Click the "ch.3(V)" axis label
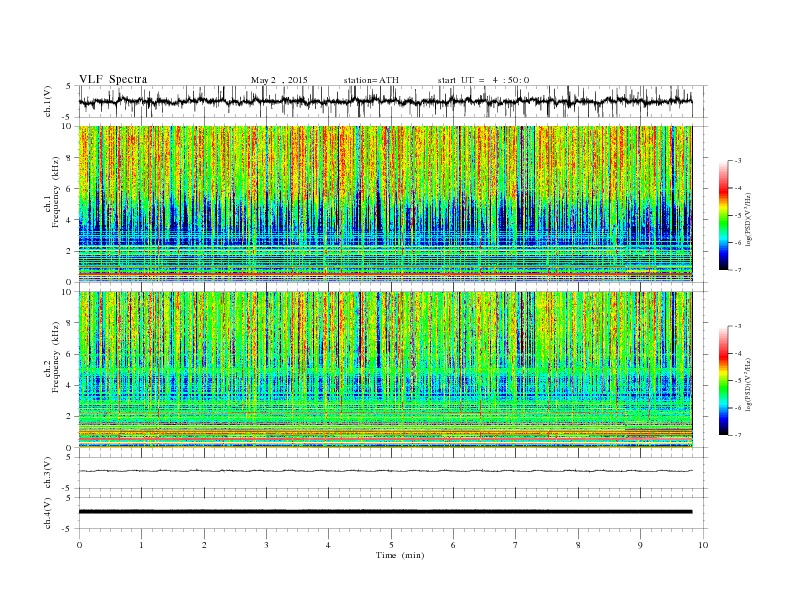Viewport: 792px width, 612px height. pyautogui.click(x=48, y=473)
